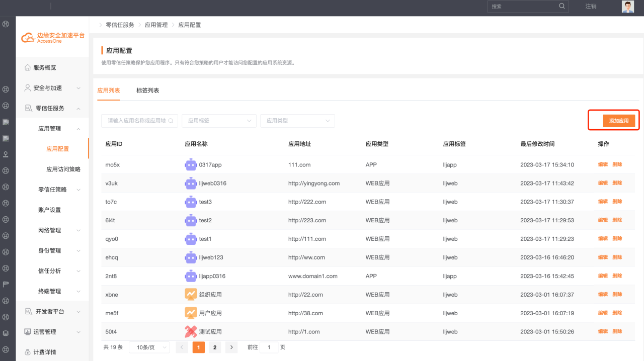
Task: Click the magnifier icon in the top search box
Action: [562, 7]
